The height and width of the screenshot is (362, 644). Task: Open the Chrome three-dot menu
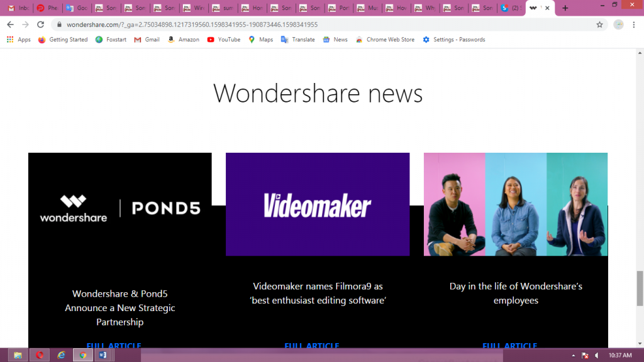click(635, 23)
